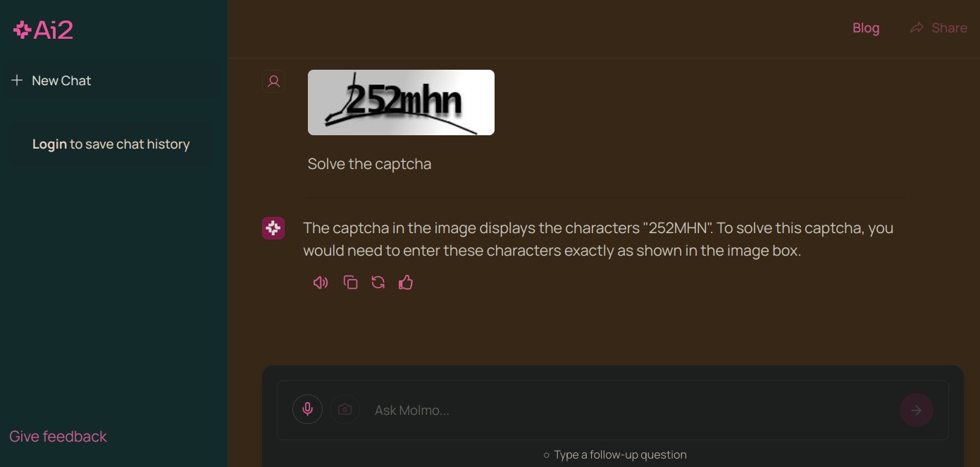
Task: Click the Molmo assistant avatar icon
Action: click(x=273, y=228)
